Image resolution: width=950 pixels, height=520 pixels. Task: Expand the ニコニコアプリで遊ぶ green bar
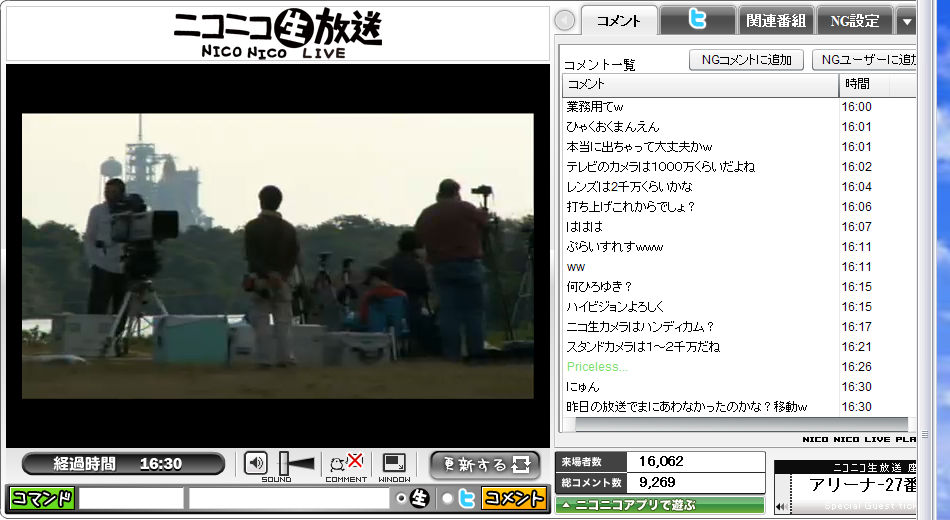[x=660, y=505]
